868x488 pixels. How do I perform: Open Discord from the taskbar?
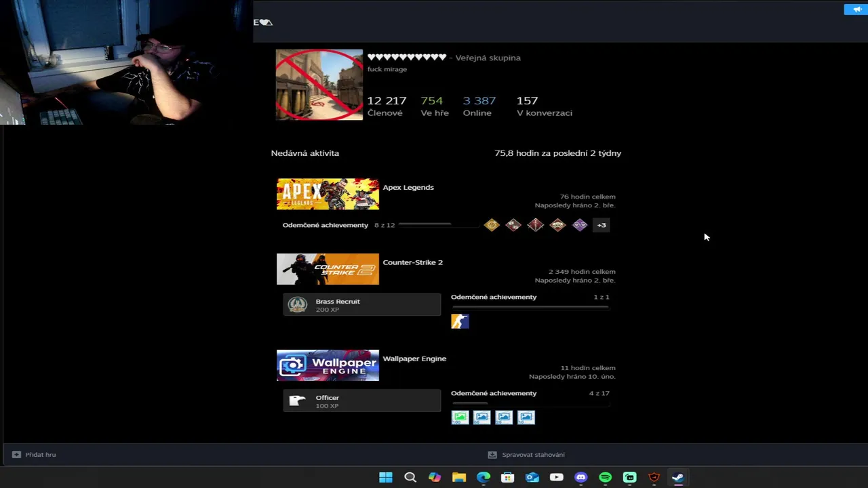pos(580,477)
